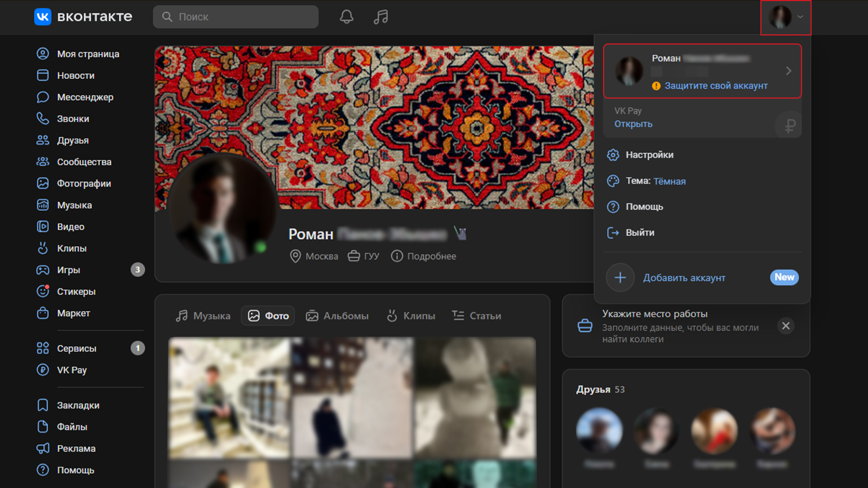Image resolution: width=868 pixels, height=488 pixels.
Task: Click the Москва location link
Action: 314,256
